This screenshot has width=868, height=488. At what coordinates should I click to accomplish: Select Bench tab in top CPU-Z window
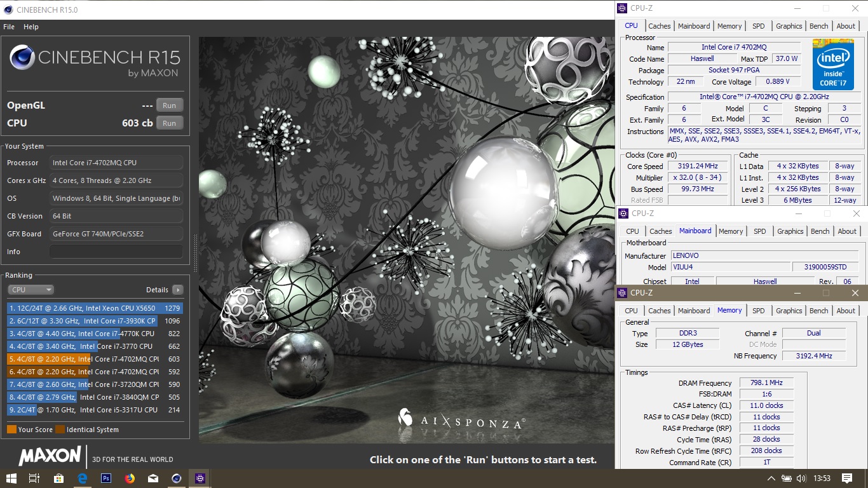point(819,26)
